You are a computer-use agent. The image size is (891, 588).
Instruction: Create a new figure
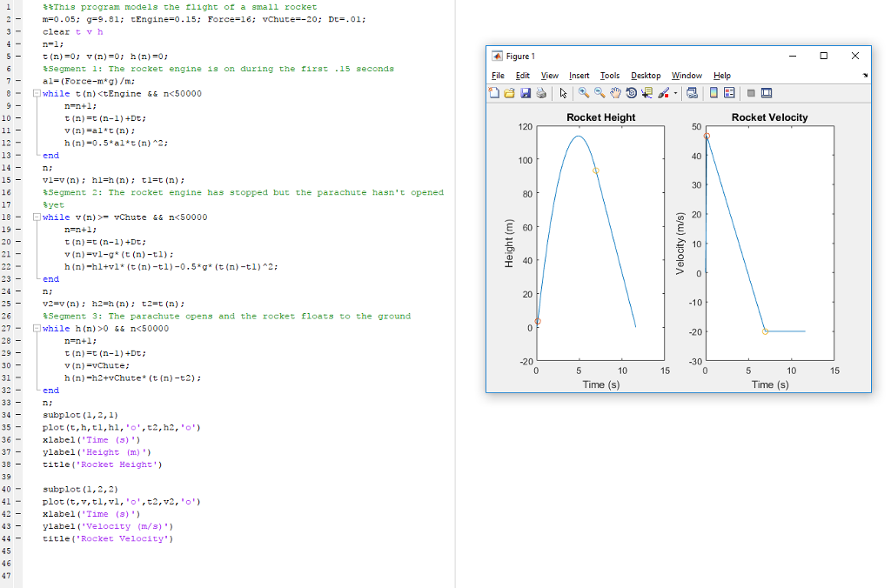point(494,92)
